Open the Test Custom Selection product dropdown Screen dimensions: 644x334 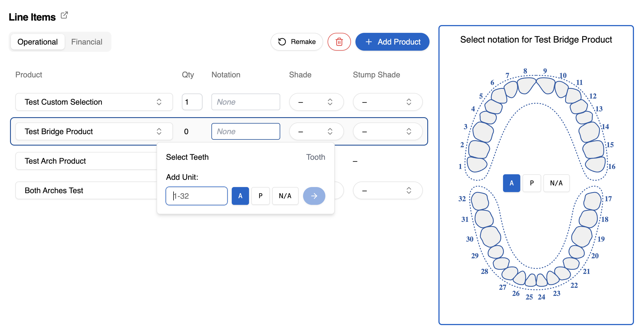coord(94,102)
